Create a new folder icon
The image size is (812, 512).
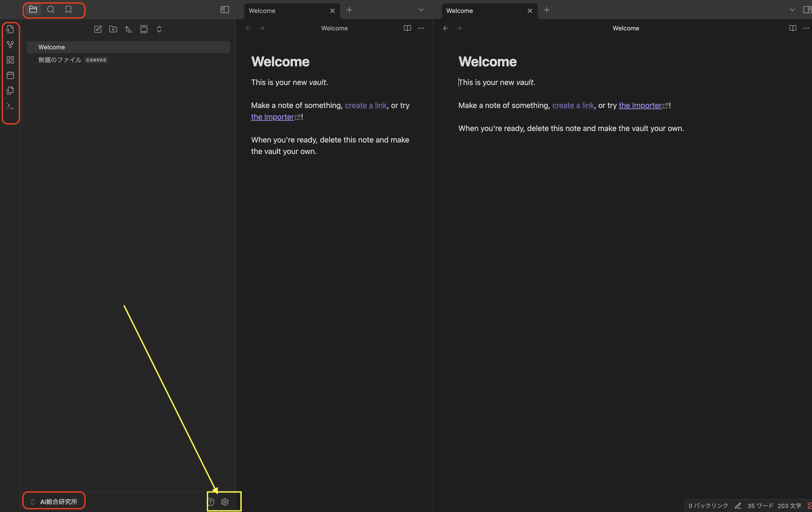pyautogui.click(x=113, y=29)
